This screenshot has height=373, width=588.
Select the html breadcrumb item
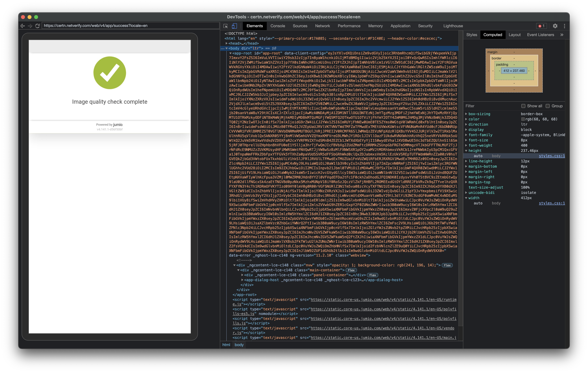pos(226,345)
